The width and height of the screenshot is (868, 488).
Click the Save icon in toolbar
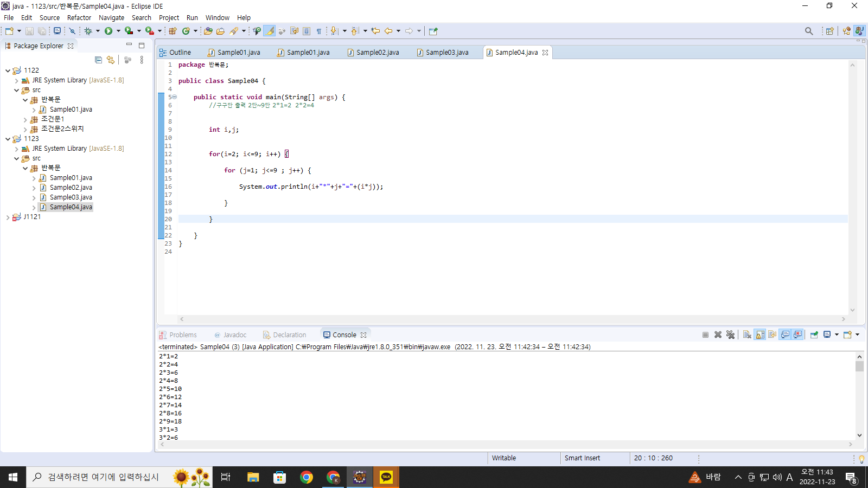pyautogui.click(x=29, y=31)
